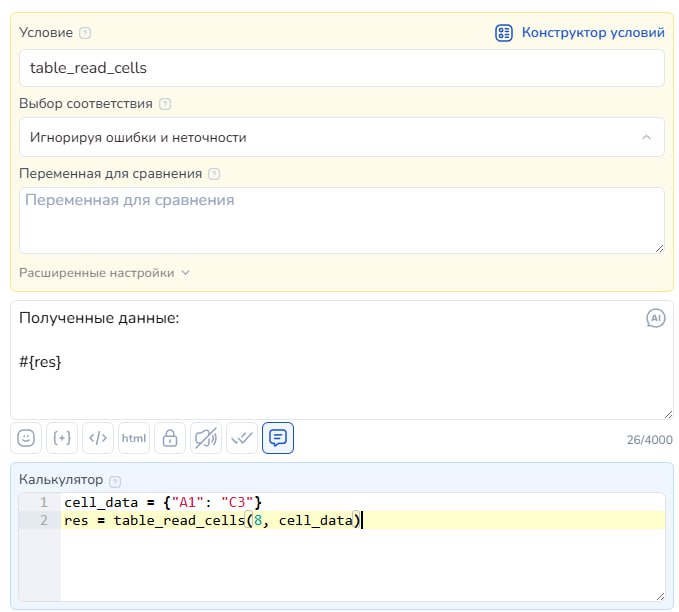The height and width of the screenshot is (612, 679).
Task: Click help icon beside Выбор соответствия
Action: pos(165,104)
